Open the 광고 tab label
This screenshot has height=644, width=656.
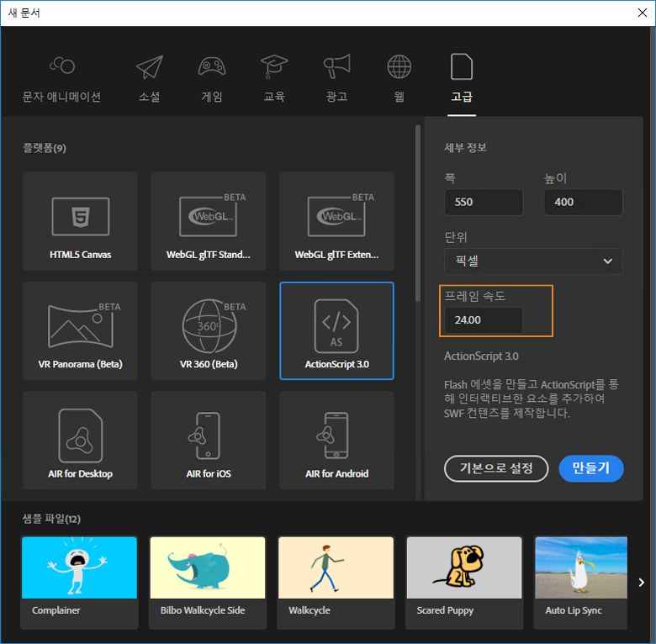336,97
